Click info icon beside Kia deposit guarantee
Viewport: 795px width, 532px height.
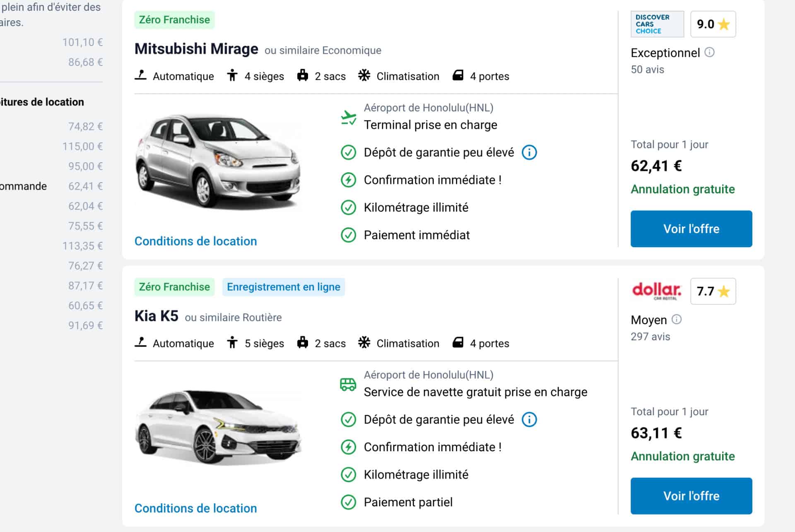coord(529,419)
